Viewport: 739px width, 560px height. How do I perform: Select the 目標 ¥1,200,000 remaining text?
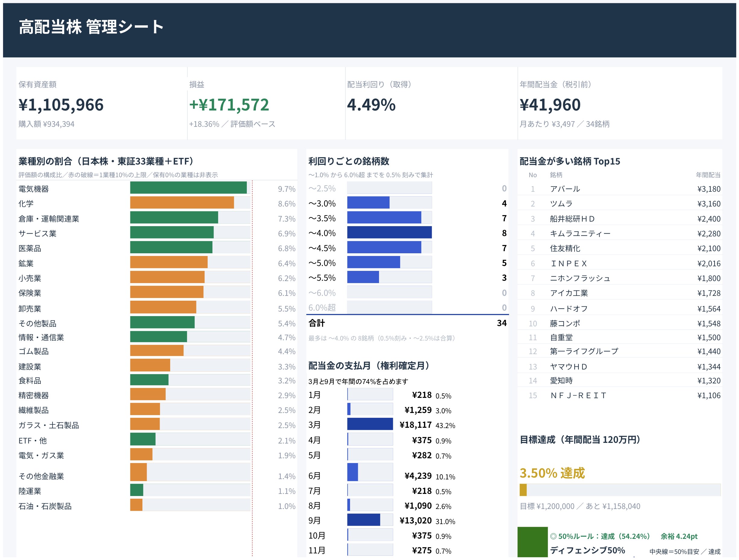pyautogui.click(x=580, y=506)
